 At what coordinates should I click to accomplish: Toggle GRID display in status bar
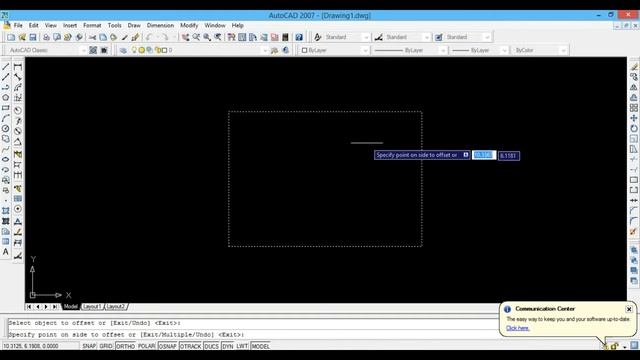pyautogui.click(x=106, y=346)
